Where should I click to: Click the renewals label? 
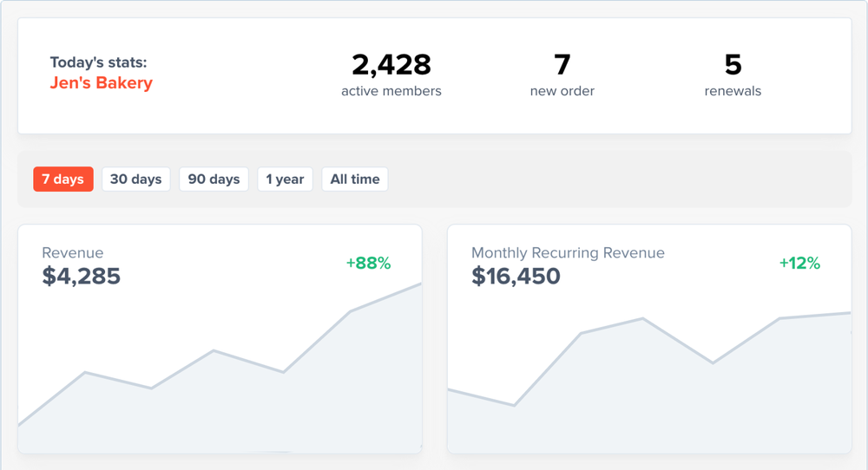tap(733, 91)
